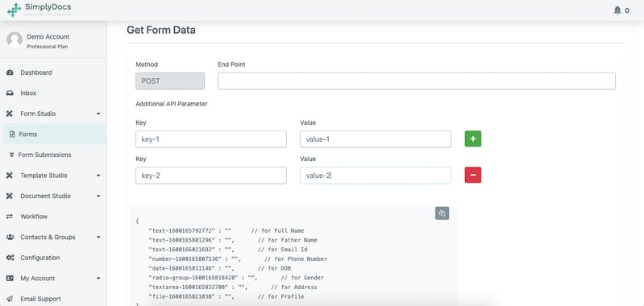Remove the key-2 parameter row
644x306 pixels.
point(473,175)
